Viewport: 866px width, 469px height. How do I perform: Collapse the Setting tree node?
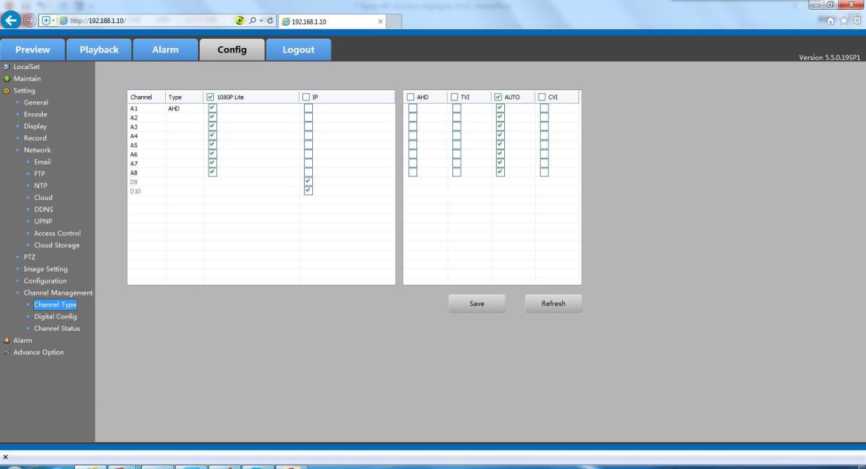(x=6, y=90)
